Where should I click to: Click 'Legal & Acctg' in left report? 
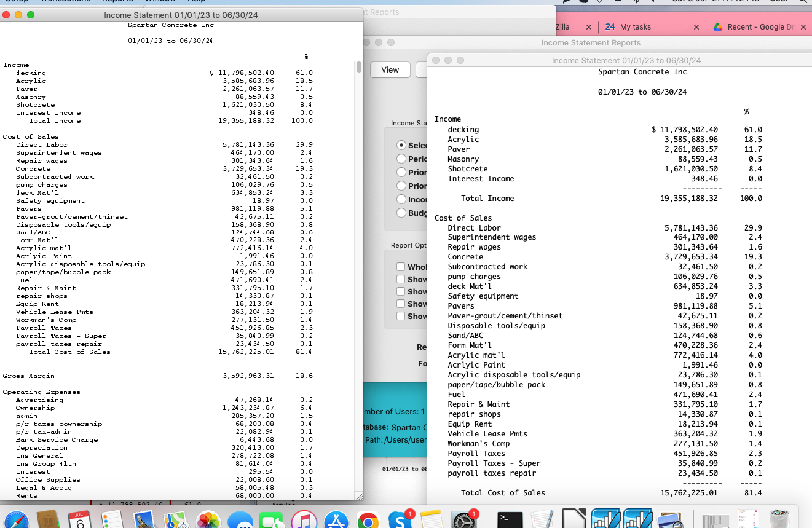pos(44,488)
